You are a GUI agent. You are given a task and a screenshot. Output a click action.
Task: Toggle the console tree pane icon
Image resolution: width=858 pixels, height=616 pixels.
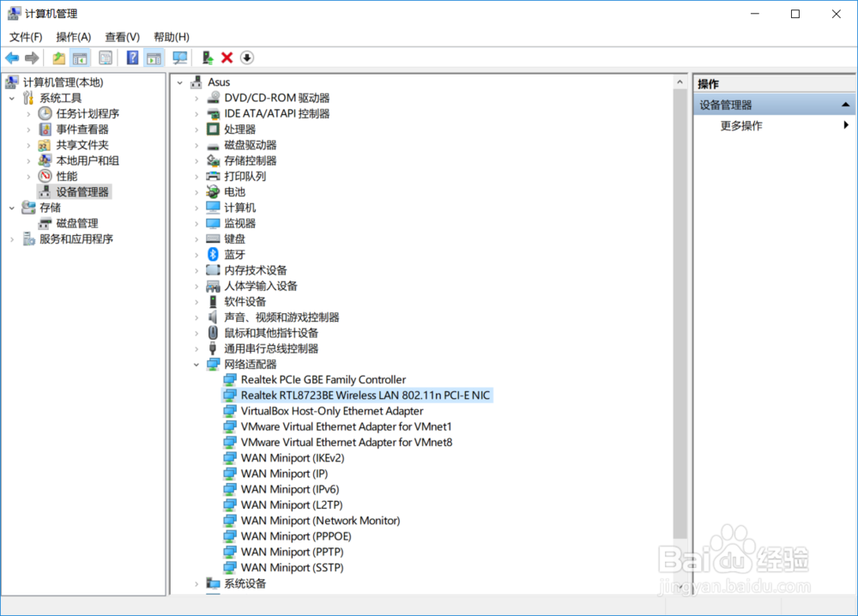click(81, 57)
